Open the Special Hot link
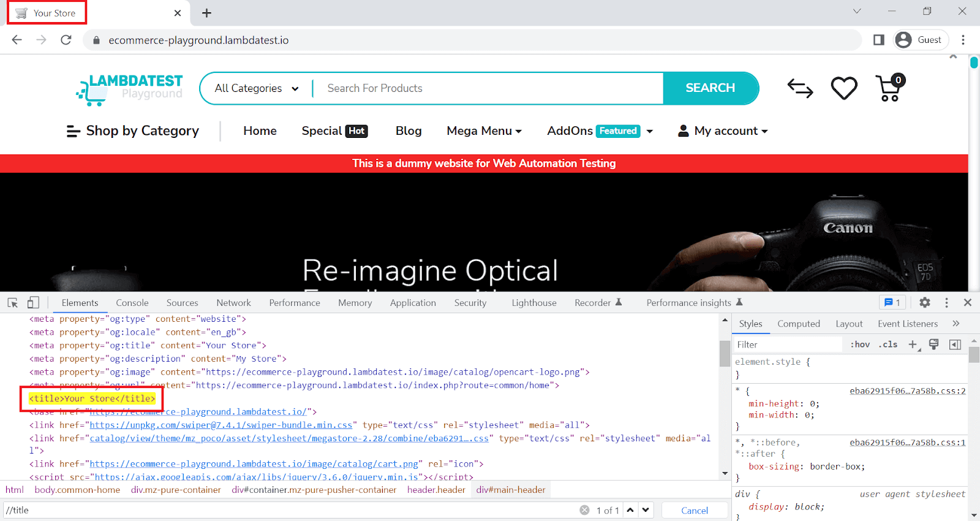The height and width of the screenshot is (521, 980). (334, 131)
